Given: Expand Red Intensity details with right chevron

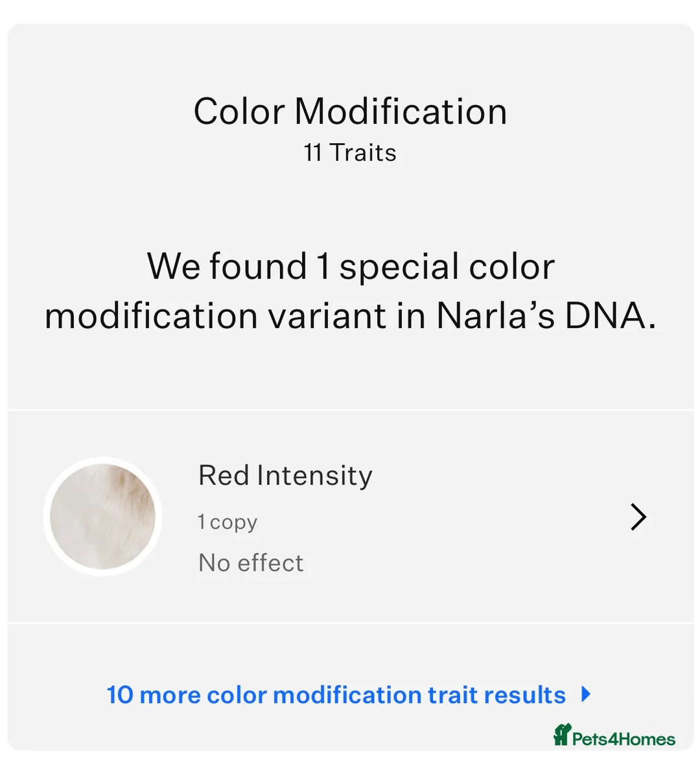Looking at the screenshot, I should point(638,517).
